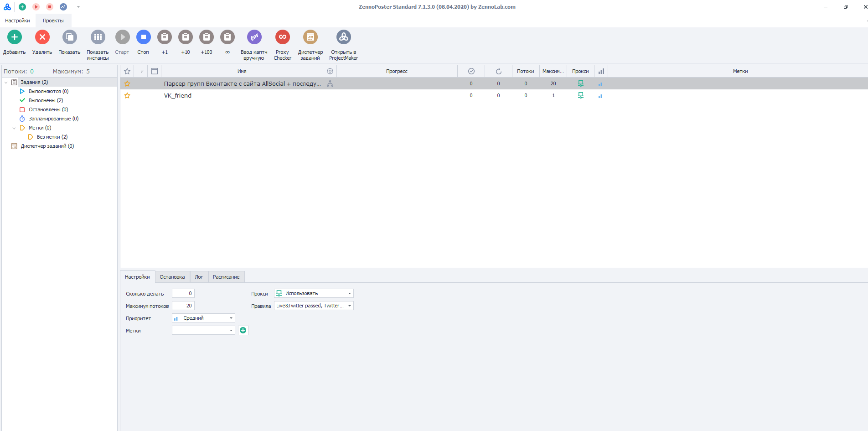Launch the Proxy Checker tool
Viewport: 868px width, 431px height.
coord(283,37)
